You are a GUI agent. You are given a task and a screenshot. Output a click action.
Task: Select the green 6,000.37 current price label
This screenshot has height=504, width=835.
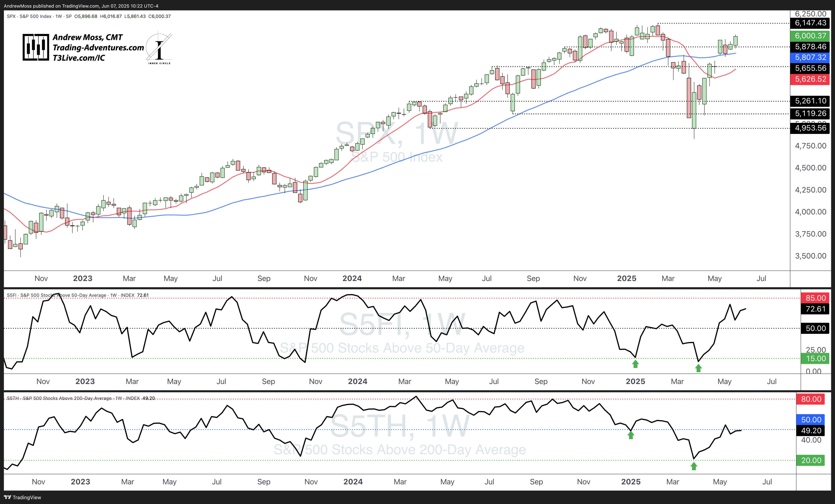coord(810,36)
